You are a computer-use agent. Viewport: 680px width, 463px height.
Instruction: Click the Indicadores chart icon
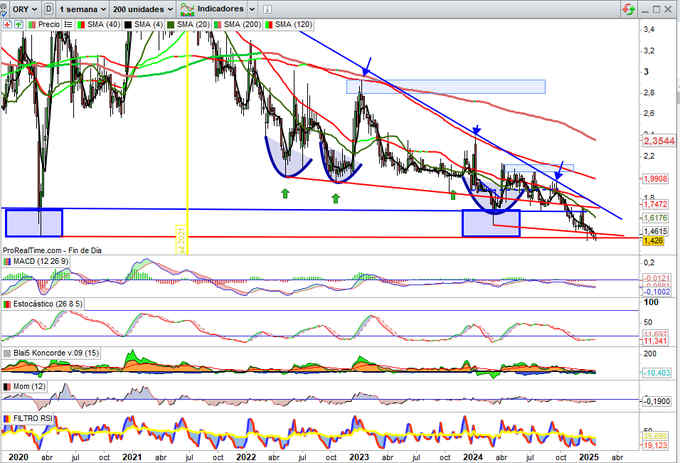coord(186,7)
